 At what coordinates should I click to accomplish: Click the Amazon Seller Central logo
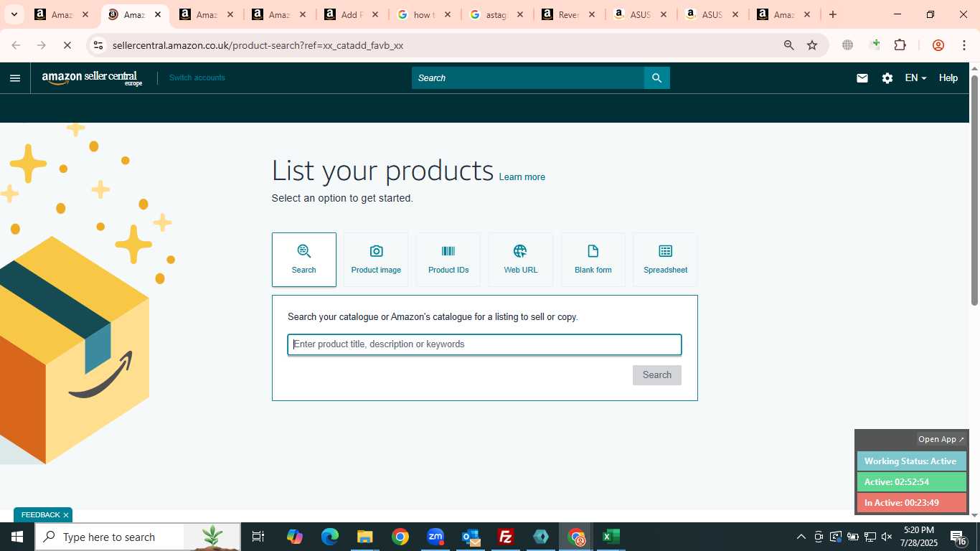(x=92, y=78)
